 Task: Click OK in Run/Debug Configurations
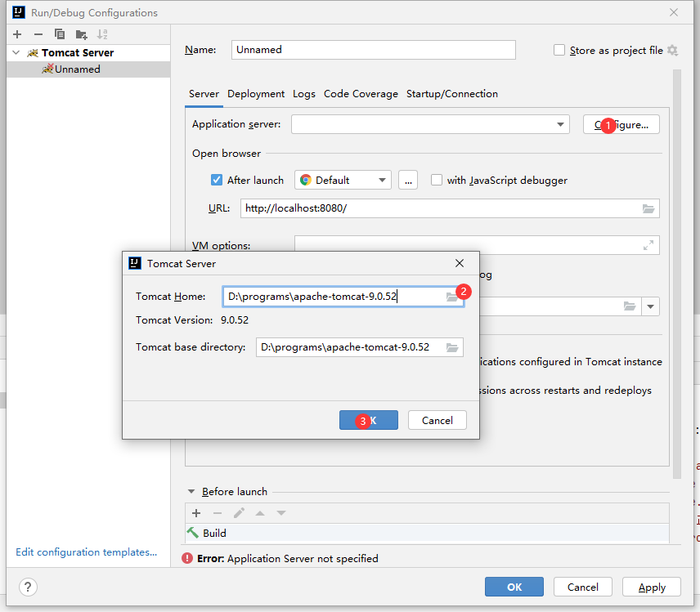514,587
